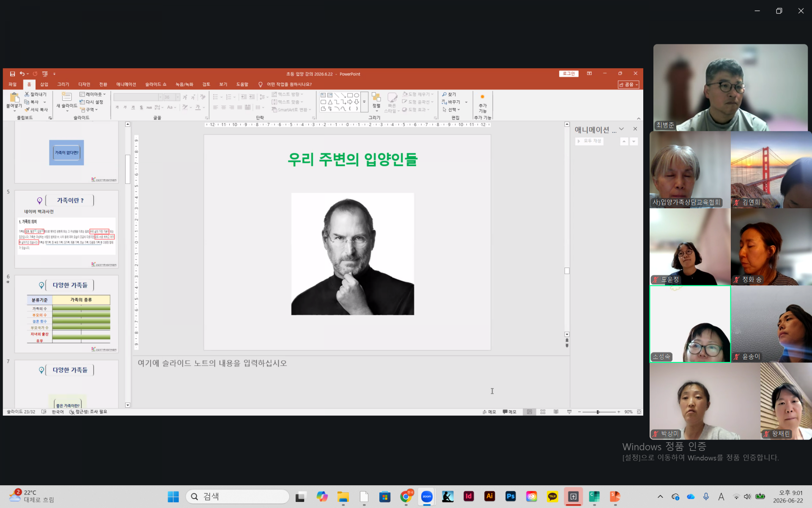Click Reset slide (다시 설정)
Image resolution: width=812 pixels, height=508 pixels.
tap(91, 102)
